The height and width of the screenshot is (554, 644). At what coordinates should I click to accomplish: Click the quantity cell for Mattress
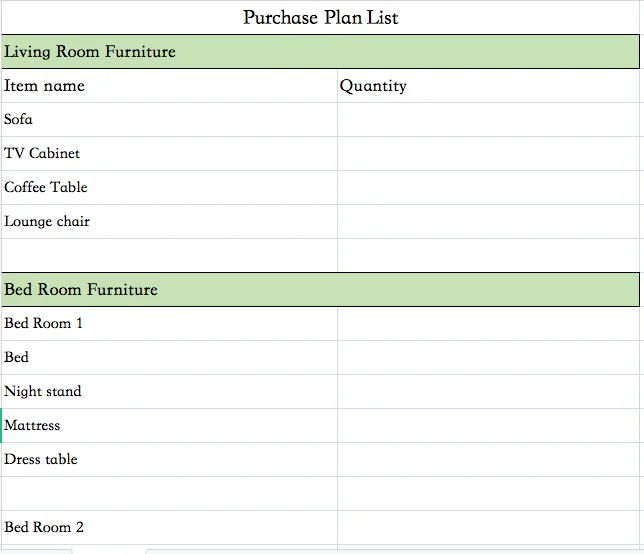[x=488, y=426]
